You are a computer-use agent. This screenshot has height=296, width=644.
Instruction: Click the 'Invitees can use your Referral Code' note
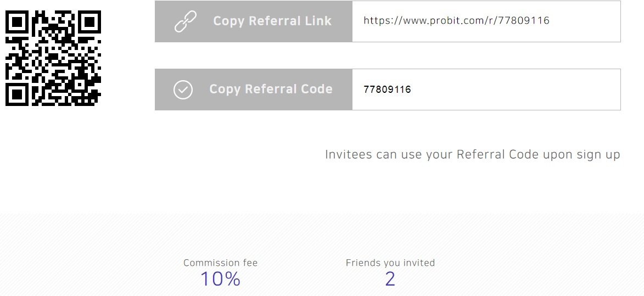[x=472, y=155]
